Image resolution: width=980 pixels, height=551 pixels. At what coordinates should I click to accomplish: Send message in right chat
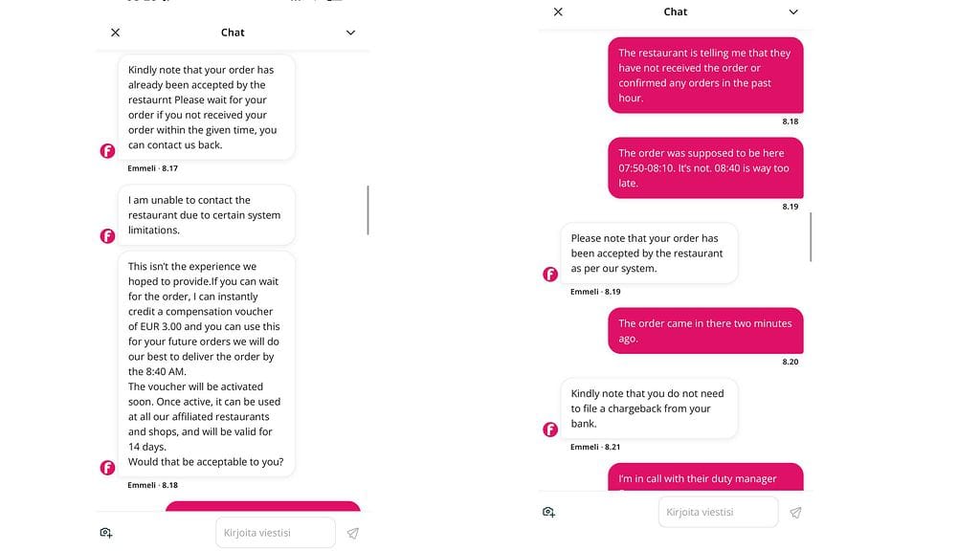pyautogui.click(x=795, y=513)
